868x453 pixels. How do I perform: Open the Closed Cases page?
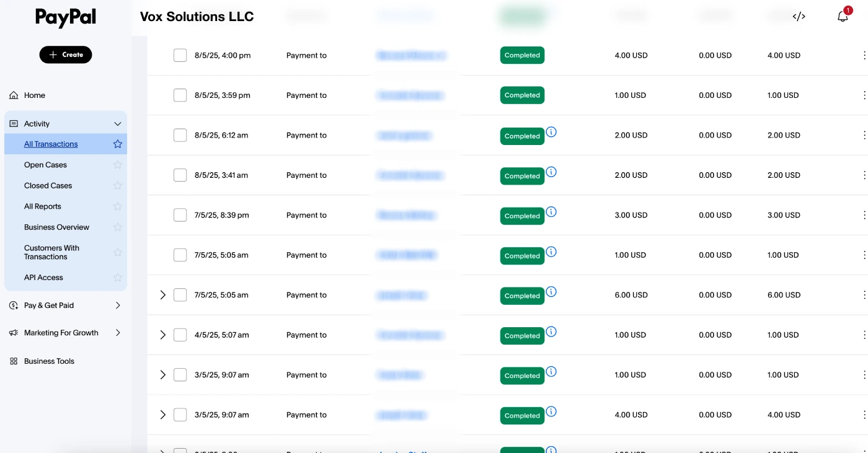pyautogui.click(x=48, y=185)
